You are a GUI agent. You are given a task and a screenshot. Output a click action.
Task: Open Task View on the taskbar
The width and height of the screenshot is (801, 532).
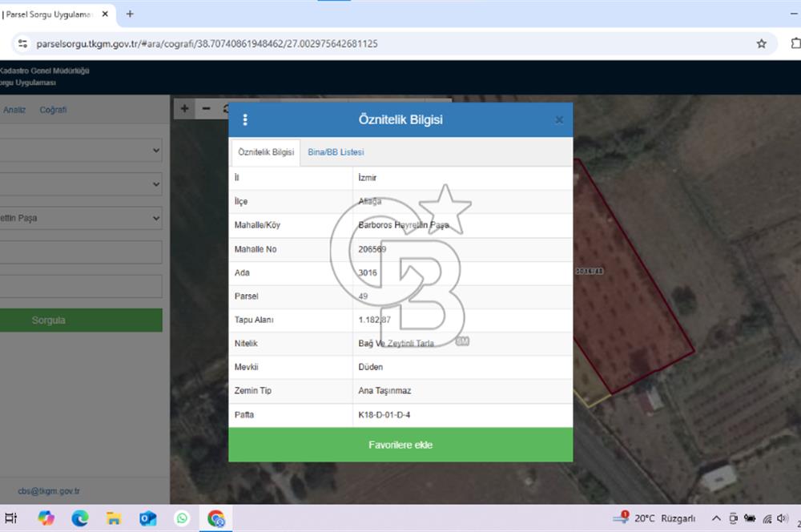point(10,518)
